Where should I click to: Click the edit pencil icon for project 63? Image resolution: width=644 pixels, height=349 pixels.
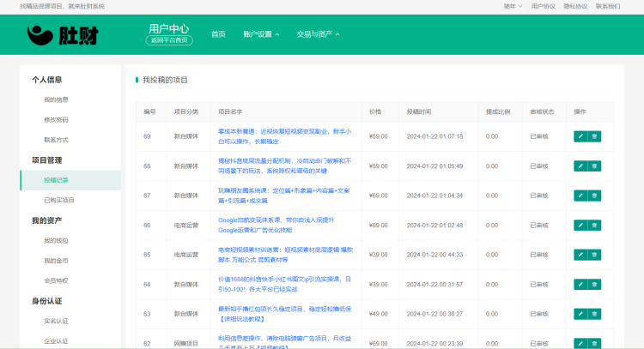580,314
